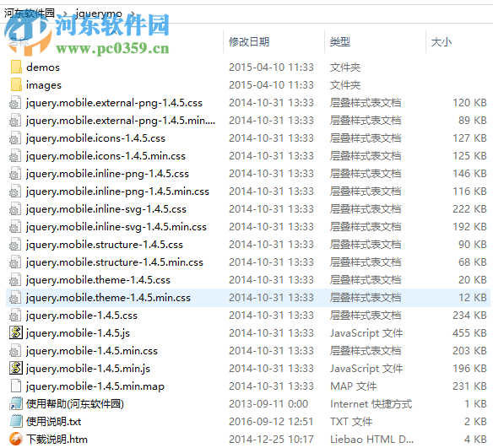
Task: Click file name jquery.mobile-1.4.5.min.css
Action: click(92, 351)
